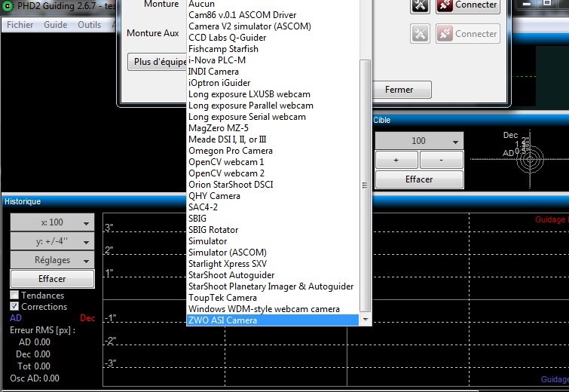The image size is (569, 392).
Task: Open the x: 100 scale dropdown
Action: [52, 222]
